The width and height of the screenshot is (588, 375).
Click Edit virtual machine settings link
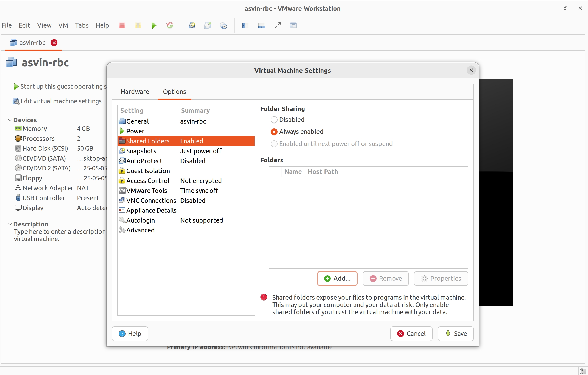tap(57, 101)
